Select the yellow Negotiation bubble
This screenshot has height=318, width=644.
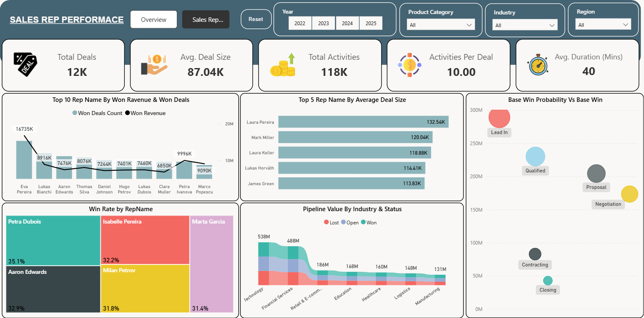pyautogui.click(x=630, y=194)
